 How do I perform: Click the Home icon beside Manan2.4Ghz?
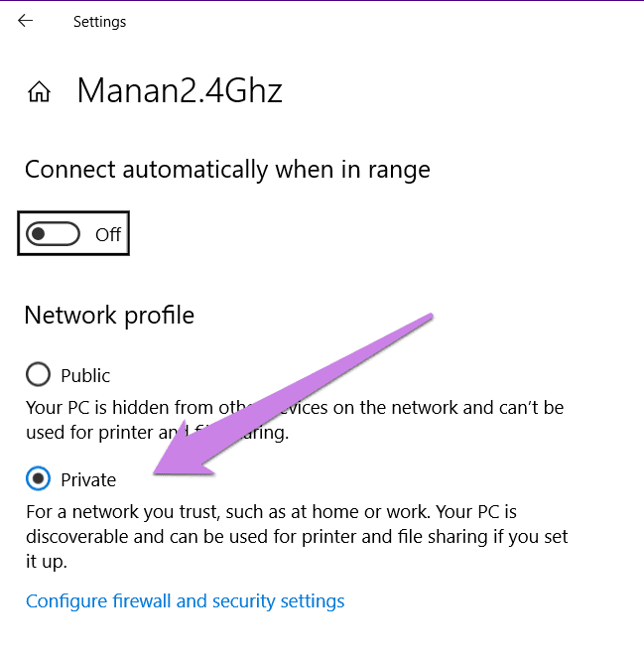tap(40, 92)
